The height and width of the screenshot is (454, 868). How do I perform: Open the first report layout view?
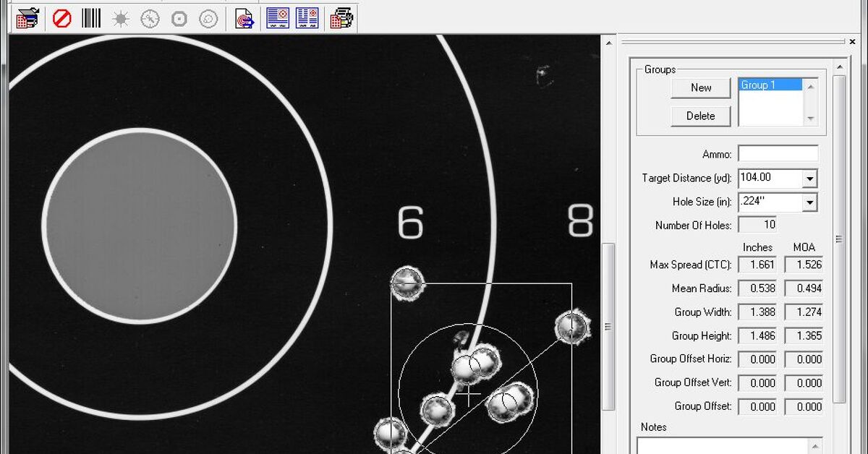click(278, 18)
